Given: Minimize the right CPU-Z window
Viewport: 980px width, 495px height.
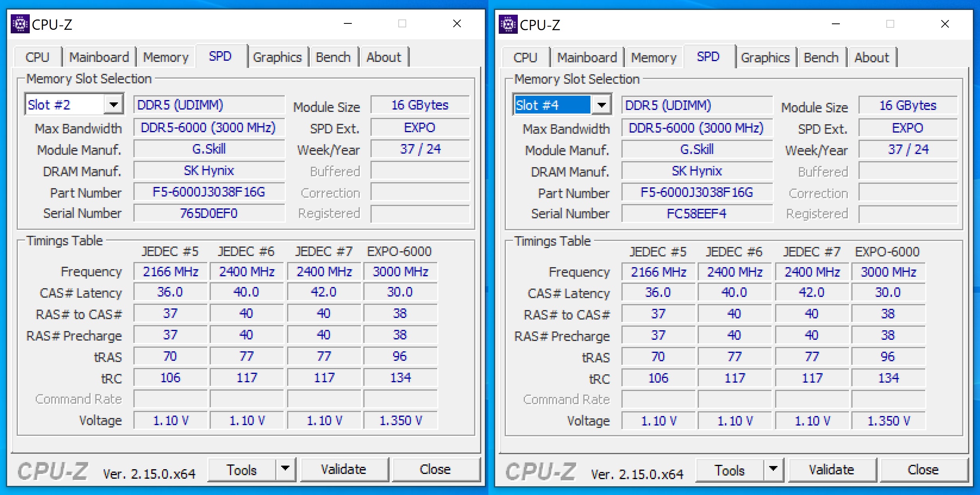Looking at the screenshot, I should point(836,24).
